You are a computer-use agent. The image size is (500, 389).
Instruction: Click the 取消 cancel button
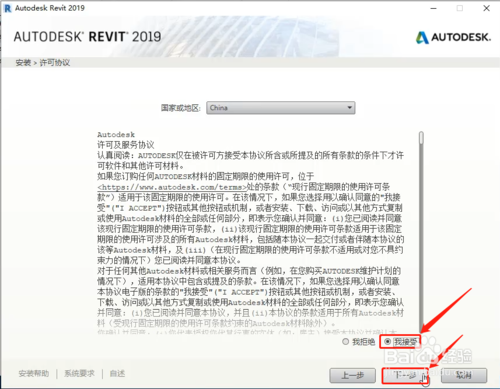point(464,376)
